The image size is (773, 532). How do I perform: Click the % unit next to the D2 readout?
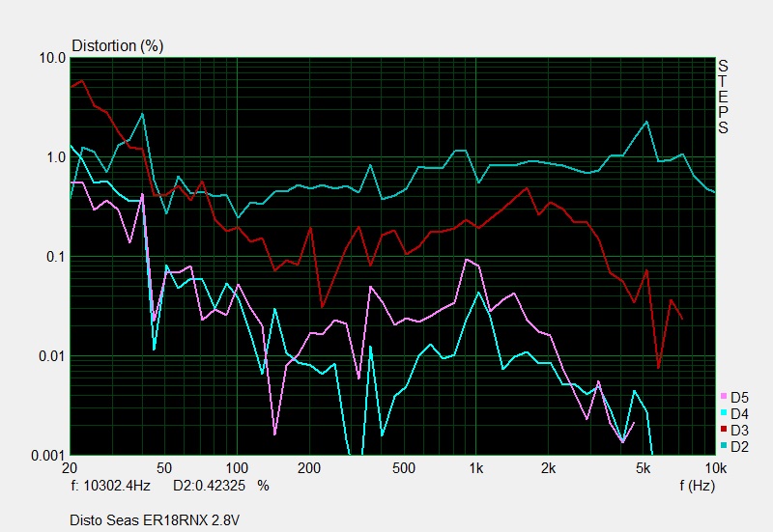[263, 486]
